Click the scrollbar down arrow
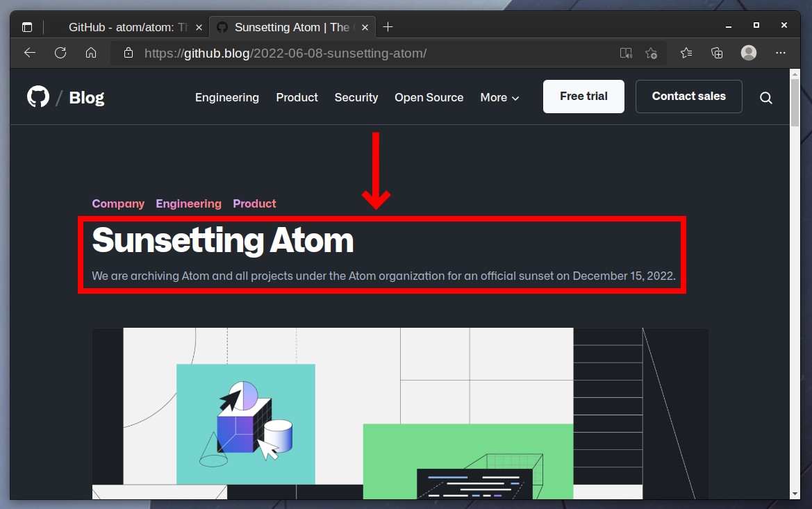This screenshot has width=812, height=509. 795,494
